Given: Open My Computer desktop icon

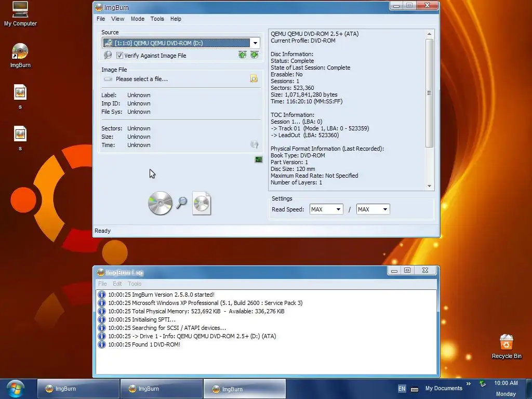Looking at the screenshot, I should 20,14.
